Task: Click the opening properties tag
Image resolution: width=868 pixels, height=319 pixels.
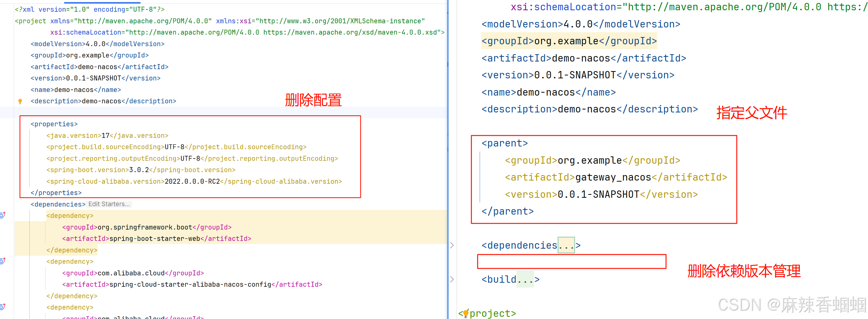Action: pyautogui.click(x=54, y=124)
